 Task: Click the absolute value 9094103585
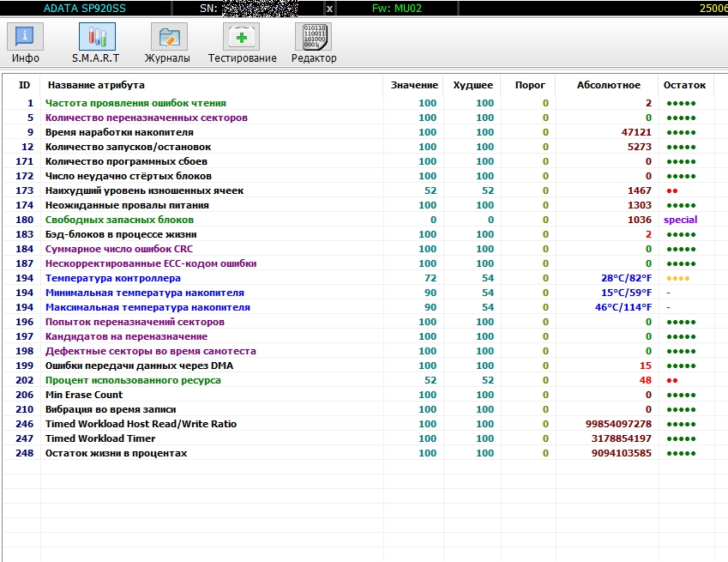pyautogui.click(x=621, y=453)
